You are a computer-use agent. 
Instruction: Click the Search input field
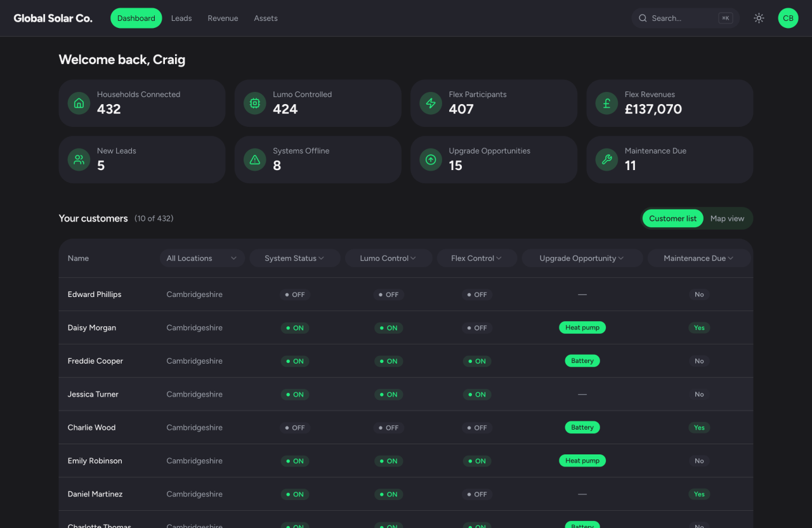[686, 18]
